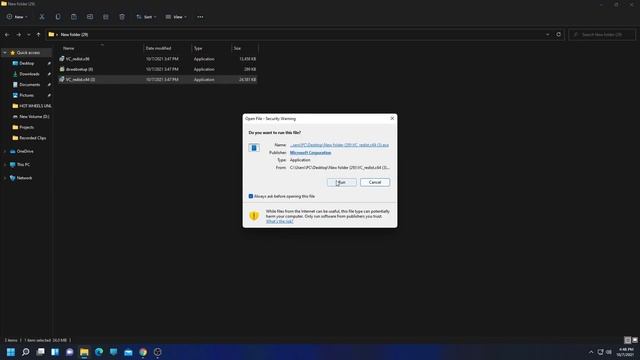640x360 pixels.
Task: Click the Rename icon in Explorer toolbar
Action: tap(90, 17)
